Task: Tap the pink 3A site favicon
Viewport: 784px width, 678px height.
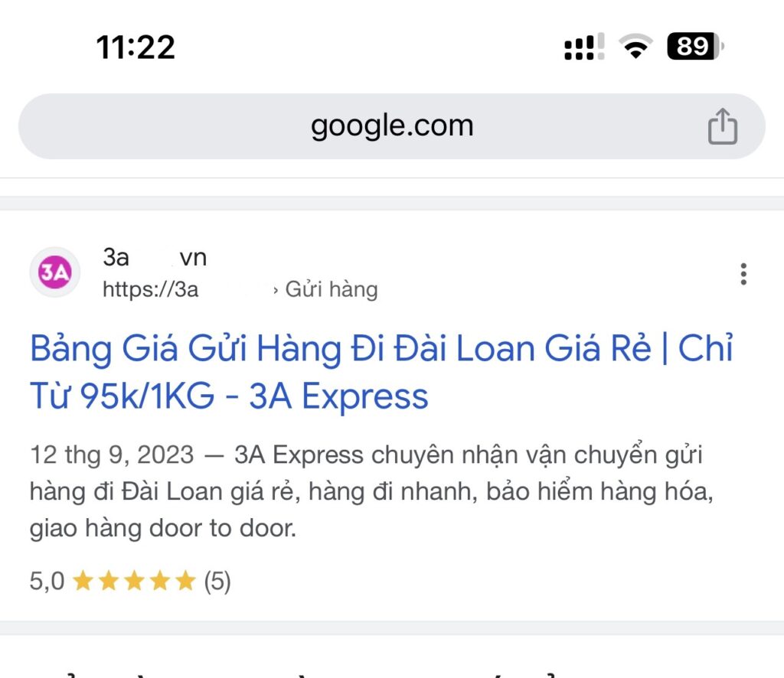Action: click(55, 272)
